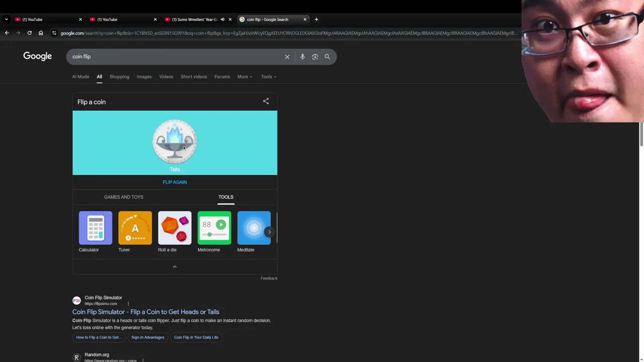Switch to Short videos tab

pos(194,77)
